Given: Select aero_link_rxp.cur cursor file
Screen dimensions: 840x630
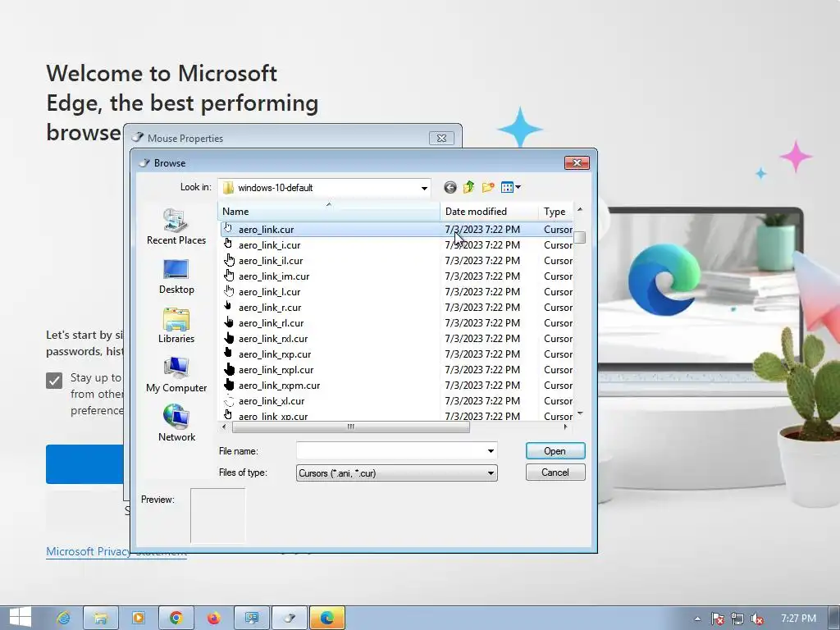Looking at the screenshot, I should pos(275,354).
